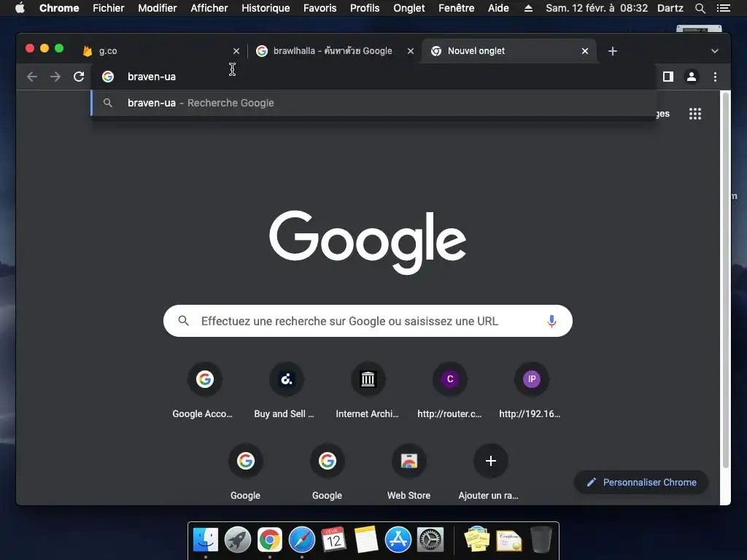Open Finder from the Dock
This screenshot has width=747, height=560.
[x=205, y=540]
